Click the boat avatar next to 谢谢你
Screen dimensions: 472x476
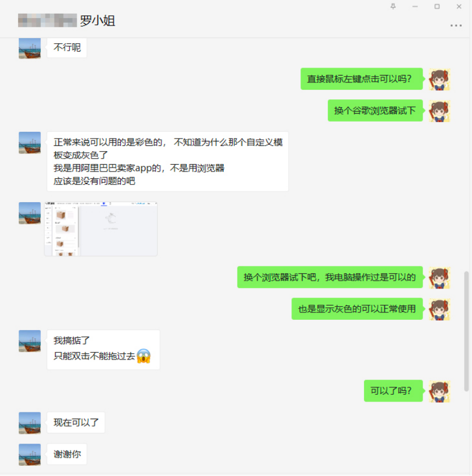[30, 454]
